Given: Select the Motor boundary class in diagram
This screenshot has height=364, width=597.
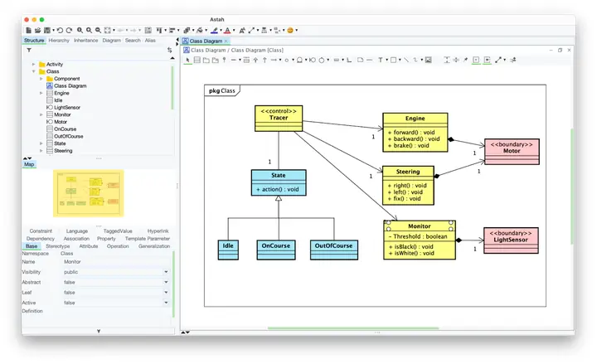Looking at the screenshot, I should pyautogui.click(x=512, y=152).
